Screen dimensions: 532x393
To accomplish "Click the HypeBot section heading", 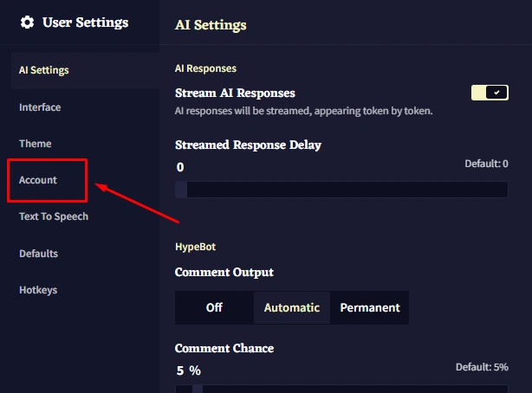I will coord(196,247).
